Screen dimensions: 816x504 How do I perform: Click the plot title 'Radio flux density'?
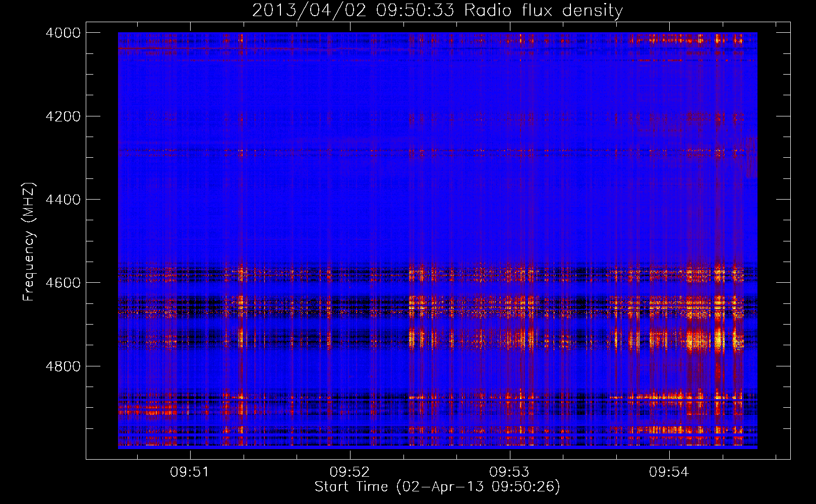click(x=437, y=10)
